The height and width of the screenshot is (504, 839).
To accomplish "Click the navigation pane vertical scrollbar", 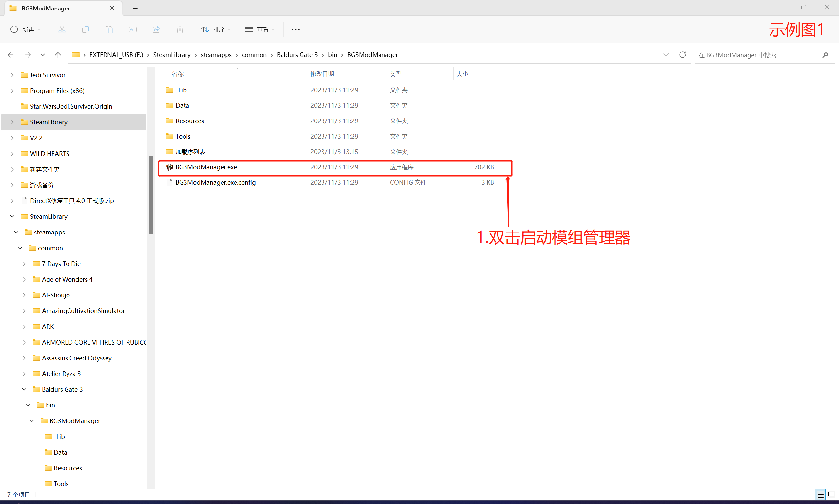I will pos(151,195).
